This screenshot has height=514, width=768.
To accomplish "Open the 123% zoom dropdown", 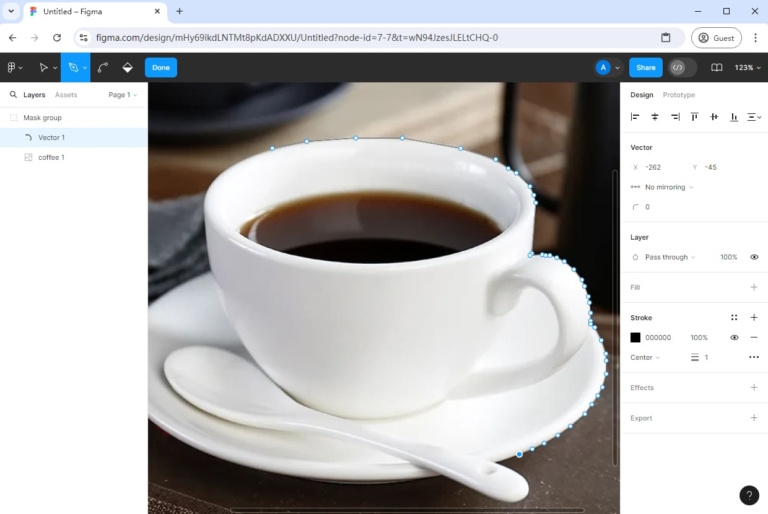I will click(x=748, y=68).
